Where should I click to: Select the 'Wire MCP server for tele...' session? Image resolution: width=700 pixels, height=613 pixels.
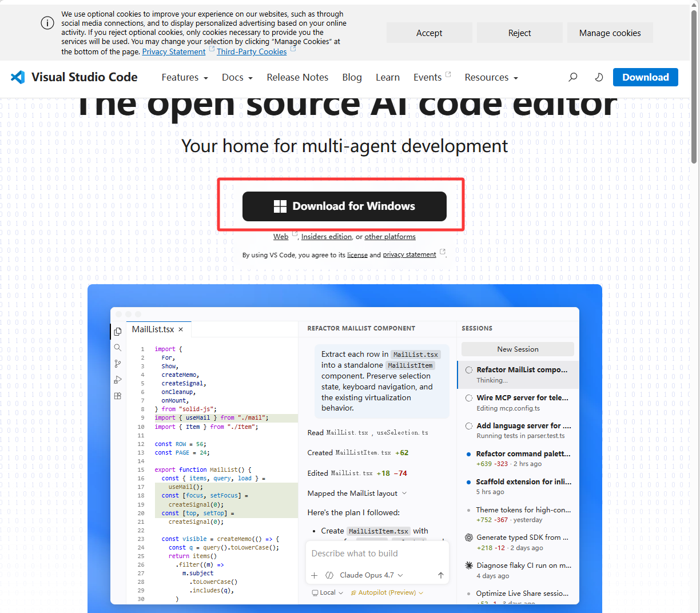point(518,403)
